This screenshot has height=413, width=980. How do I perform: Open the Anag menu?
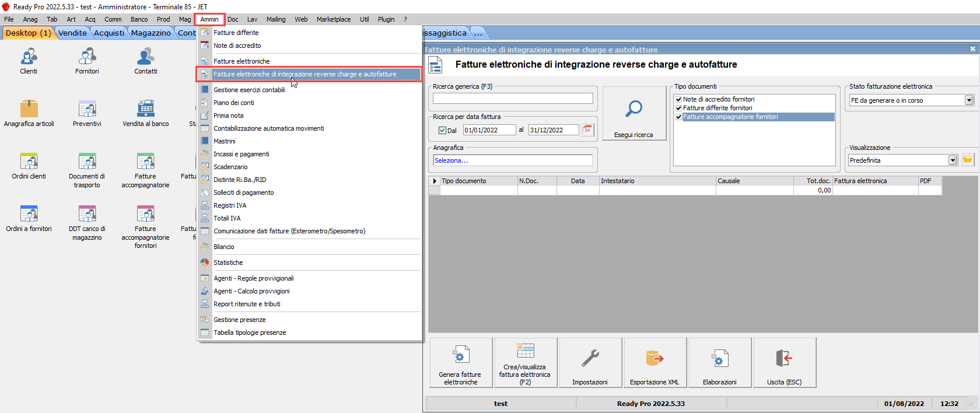pyautogui.click(x=30, y=19)
